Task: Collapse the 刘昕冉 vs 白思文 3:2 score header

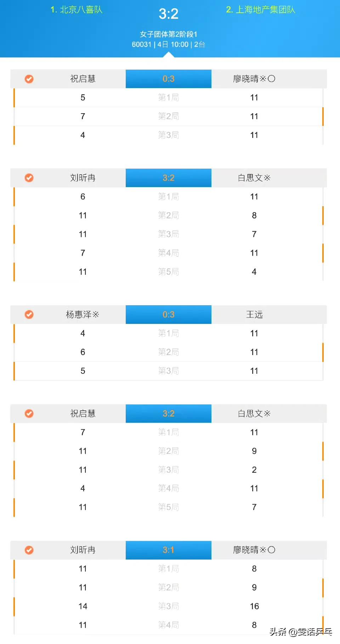Action: click(169, 178)
